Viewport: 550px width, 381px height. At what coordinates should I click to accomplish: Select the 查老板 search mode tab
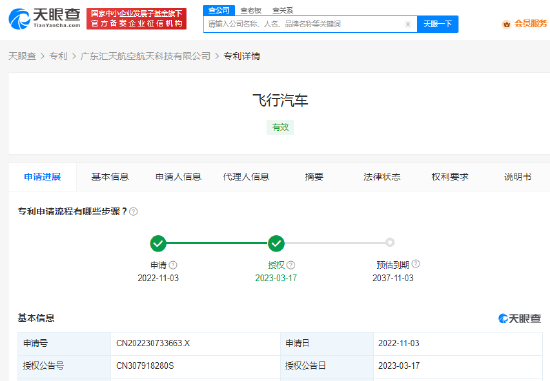coord(251,11)
